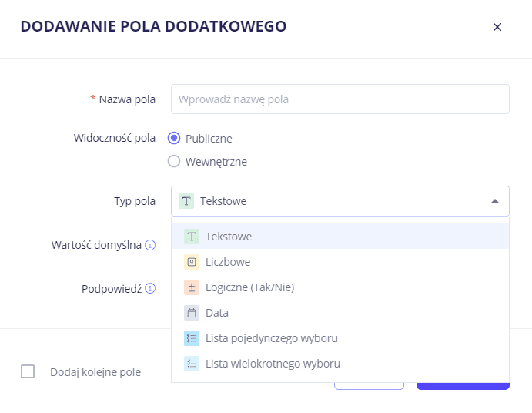Screen dimensions: 532x413
Task: Select the Publiczne radio button
Action: click(x=174, y=139)
